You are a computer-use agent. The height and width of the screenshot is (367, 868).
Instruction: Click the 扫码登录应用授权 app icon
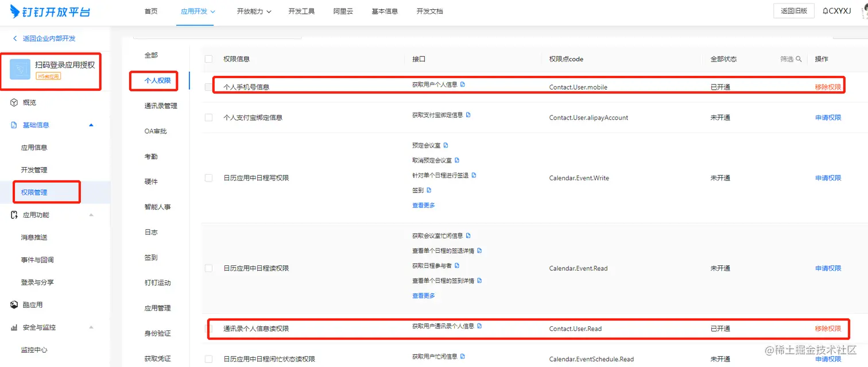[20, 69]
